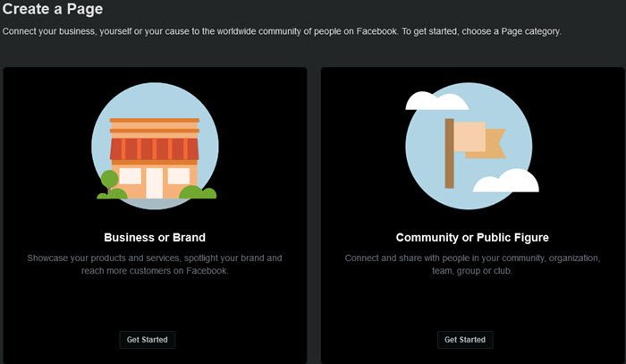The image size is (626, 364).
Task: Click the white cloud above the flag
Action: tap(436, 100)
